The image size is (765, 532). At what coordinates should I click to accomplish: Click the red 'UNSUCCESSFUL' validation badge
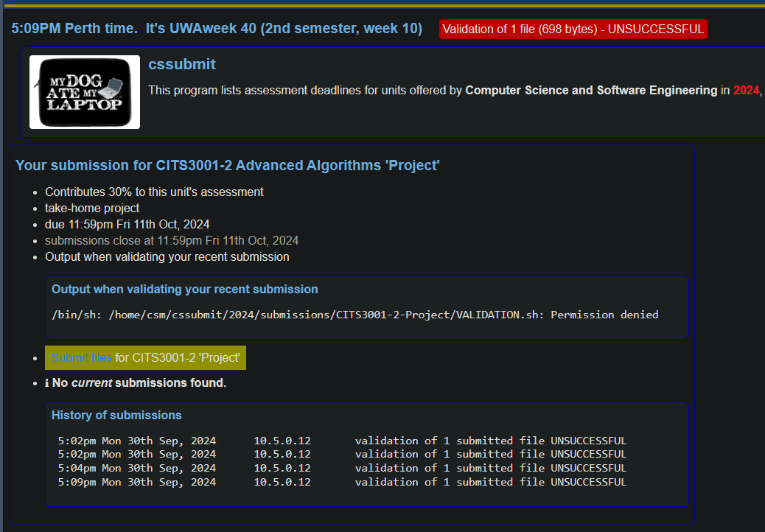(x=573, y=29)
